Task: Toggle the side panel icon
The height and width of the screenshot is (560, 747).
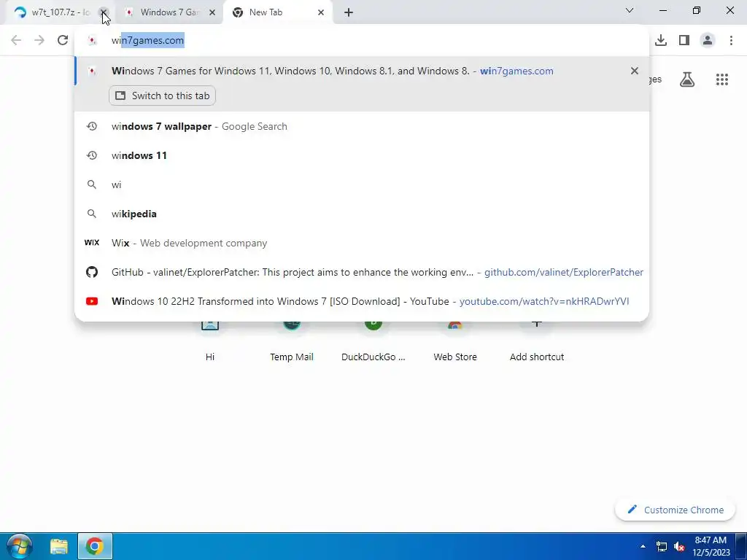Action: (x=684, y=40)
